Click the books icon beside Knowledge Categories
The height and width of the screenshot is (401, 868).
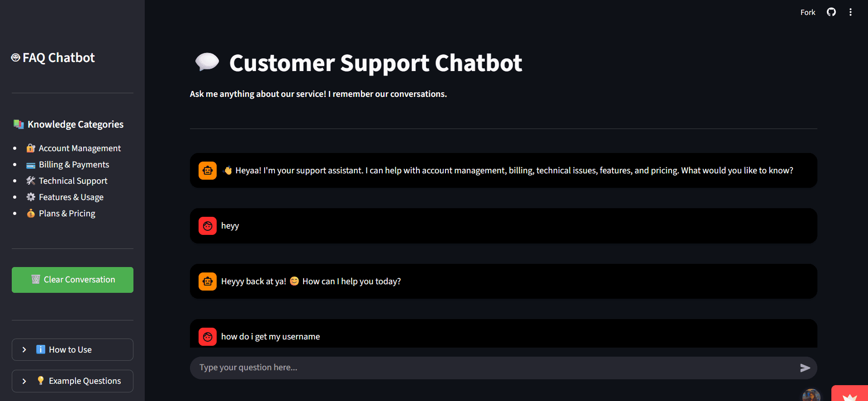click(x=19, y=124)
